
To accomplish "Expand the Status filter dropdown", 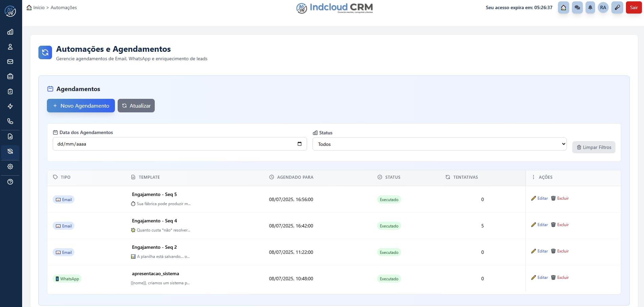I will coord(439,144).
